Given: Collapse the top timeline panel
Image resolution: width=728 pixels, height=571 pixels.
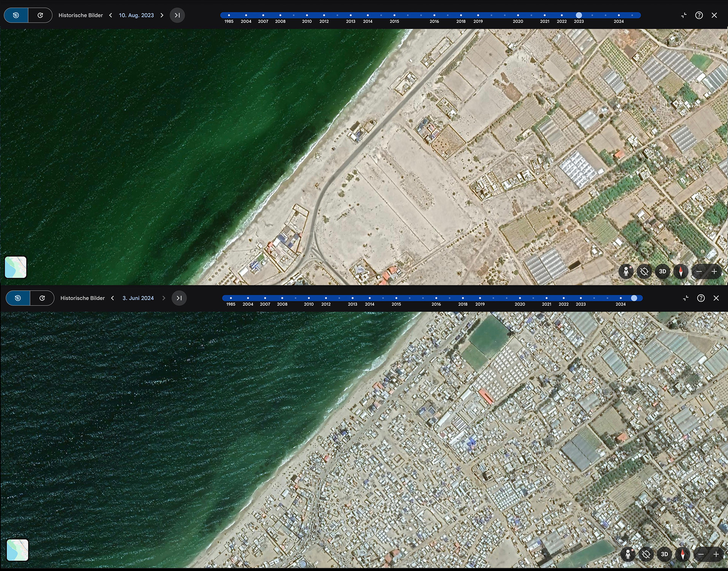Looking at the screenshot, I should coord(684,15).
